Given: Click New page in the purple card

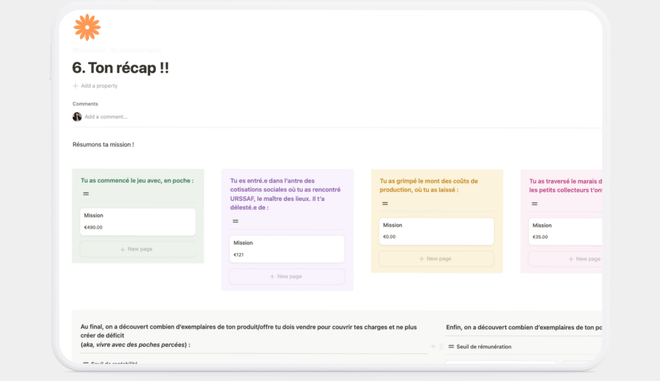Looking at the screenshot, I should [x=287, y=277].
